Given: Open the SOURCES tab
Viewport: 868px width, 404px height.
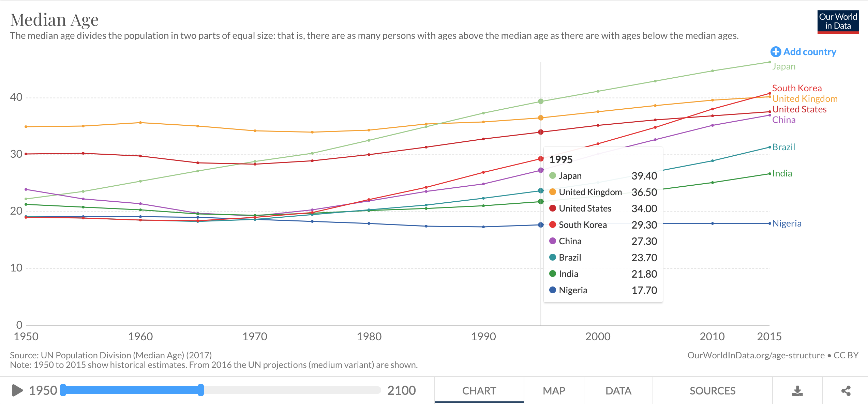Looking at the screenshot, I should tap(713, 391).
